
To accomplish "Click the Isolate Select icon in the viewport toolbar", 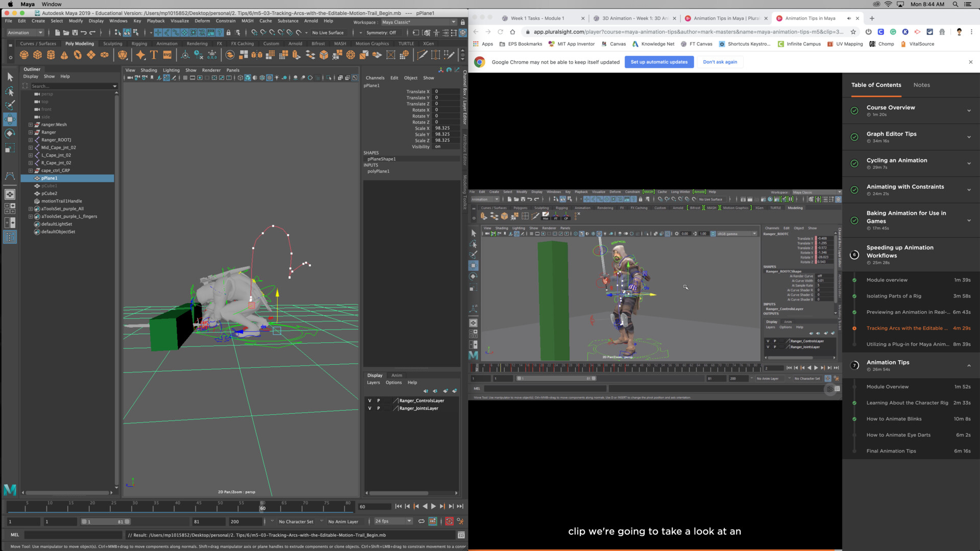I will pyautogui.click(x=329, y=78).
